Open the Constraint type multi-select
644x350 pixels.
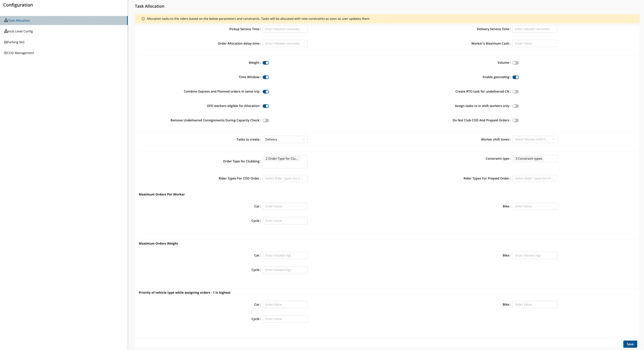pyautogui.click(x=534, y=159)
